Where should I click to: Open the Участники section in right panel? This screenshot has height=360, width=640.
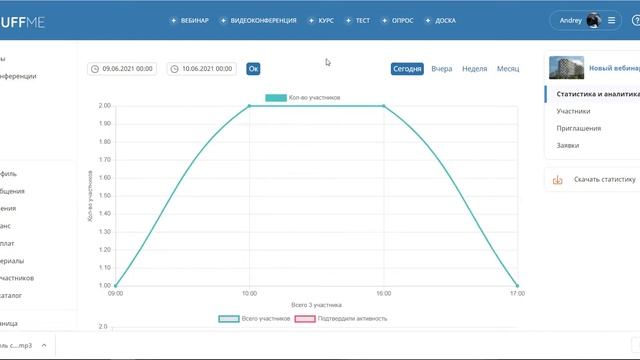[x=573, y=111]
